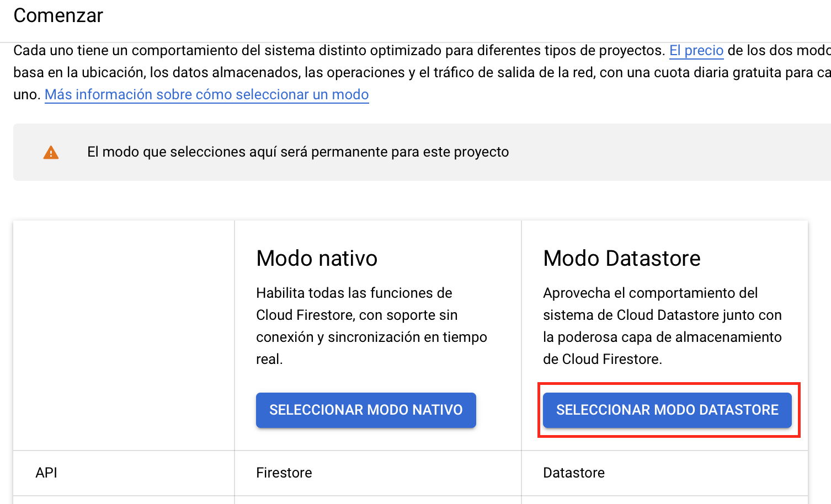Image resolution: width=831 pixels, height=504 pixels.
Task: Click the SELECCIONAR MODO NATIVO button
Action: tap(366, 410)
